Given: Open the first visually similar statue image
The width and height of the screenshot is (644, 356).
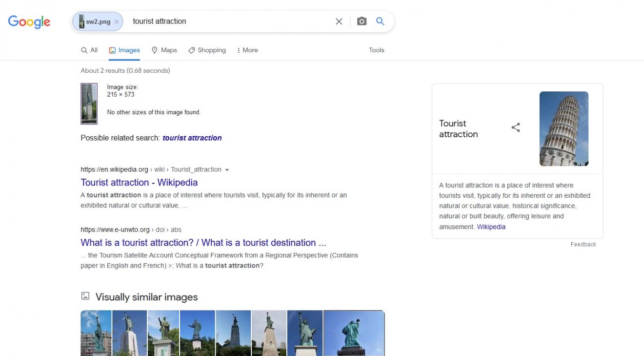Looking at the screenshot, I should pos(96,333).
